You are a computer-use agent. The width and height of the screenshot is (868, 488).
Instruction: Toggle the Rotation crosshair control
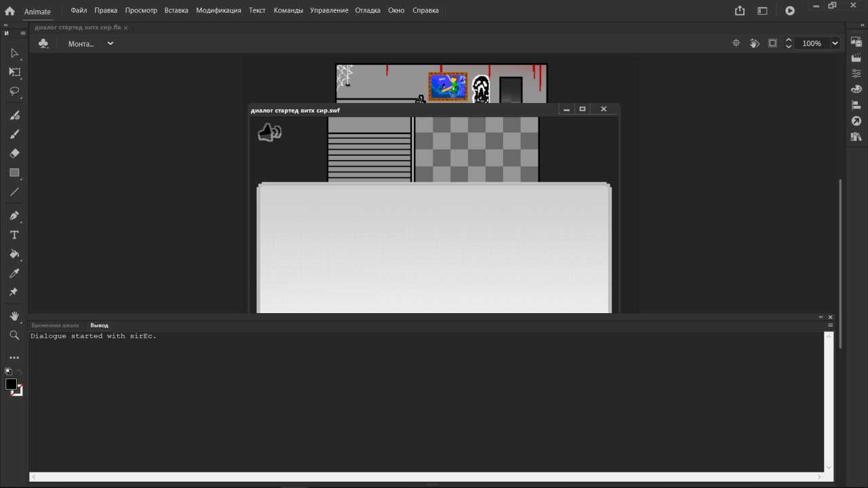click(736, 43)
